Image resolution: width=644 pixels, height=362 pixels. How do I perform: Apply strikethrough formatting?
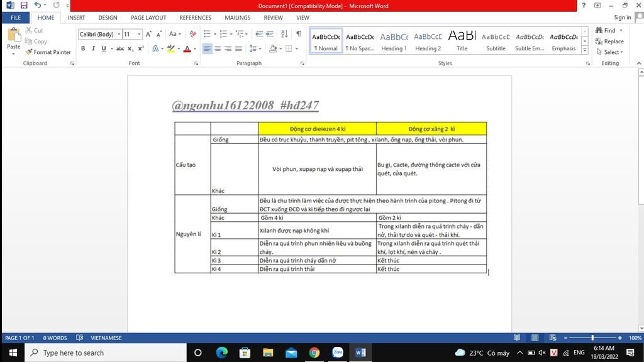[x=120, y=48]
